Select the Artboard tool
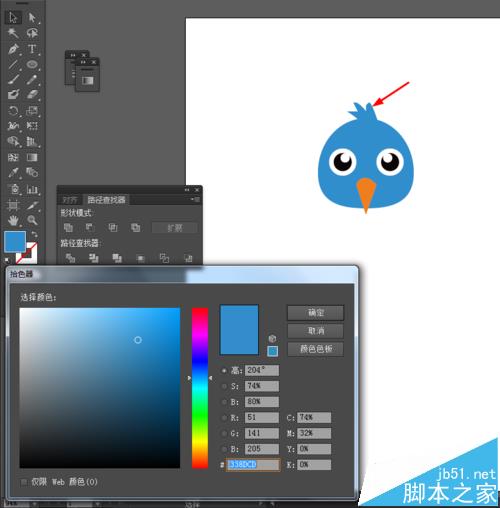The width and height of the screenshot is (500, 508). [13, 205]
